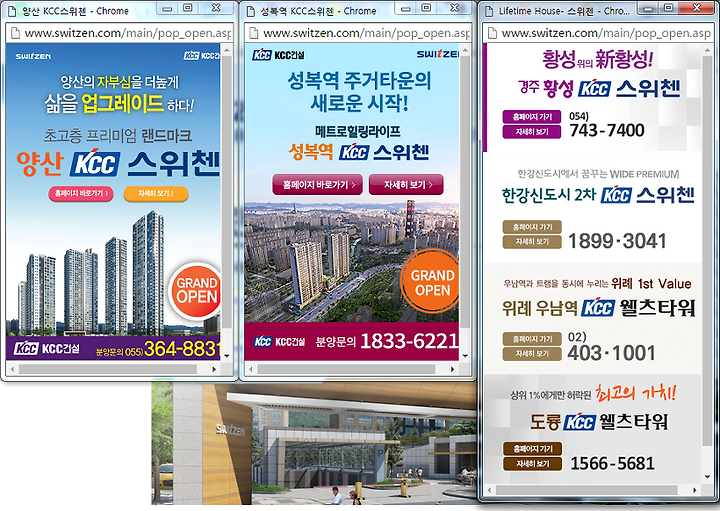Click Yangsan apartment towers image

92,273
